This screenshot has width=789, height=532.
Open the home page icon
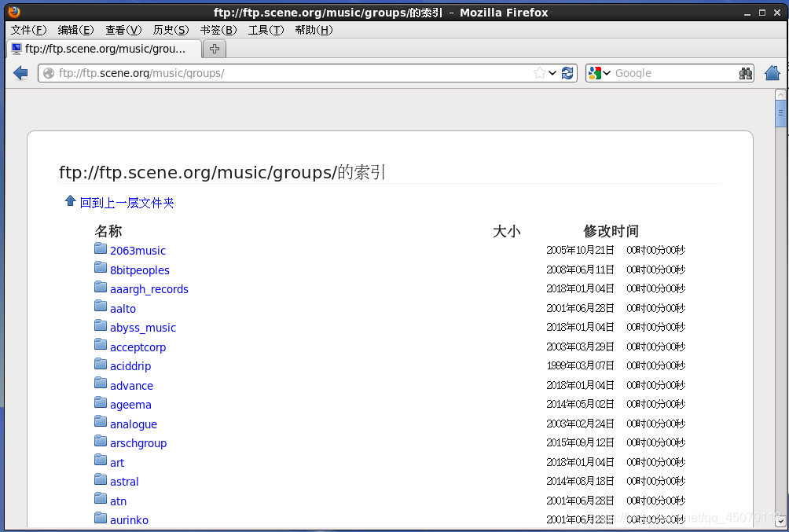click(772, 73)
